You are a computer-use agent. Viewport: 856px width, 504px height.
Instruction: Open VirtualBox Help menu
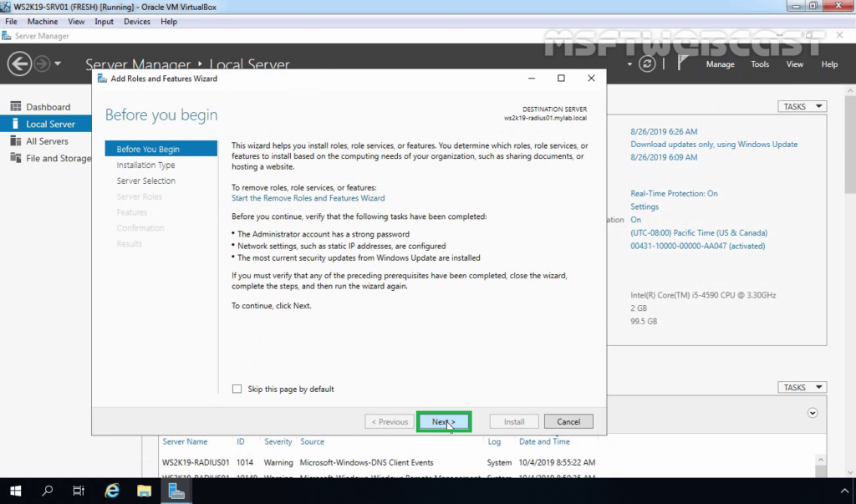pyautogui.click(x=169, y=21)
